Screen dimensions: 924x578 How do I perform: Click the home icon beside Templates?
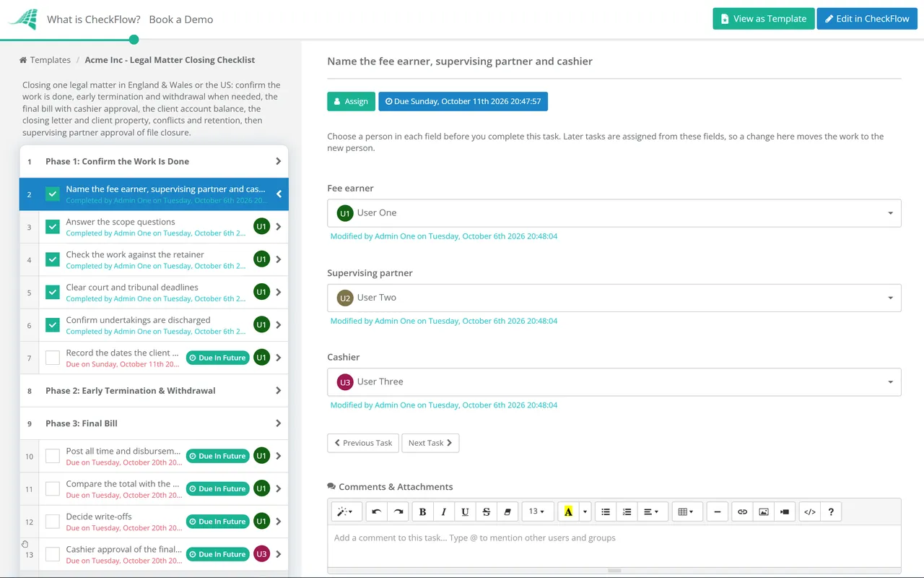point(23,60)
